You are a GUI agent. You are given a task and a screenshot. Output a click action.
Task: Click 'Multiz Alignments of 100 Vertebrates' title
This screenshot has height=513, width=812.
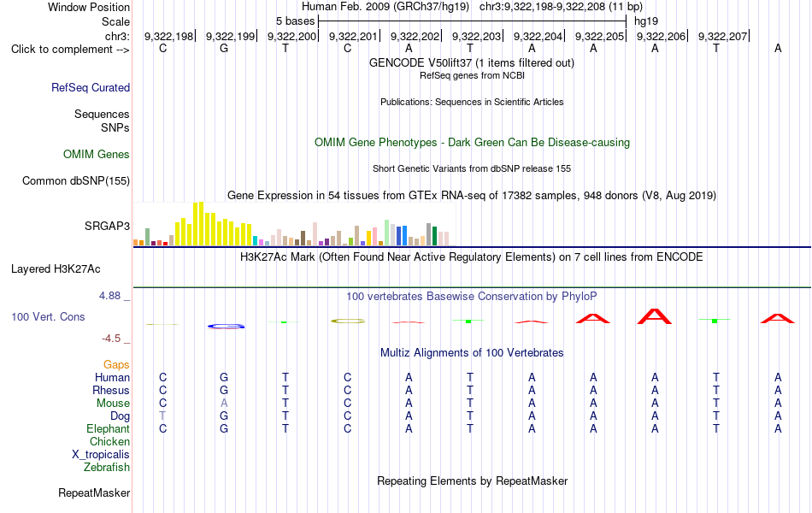(472, 353)
